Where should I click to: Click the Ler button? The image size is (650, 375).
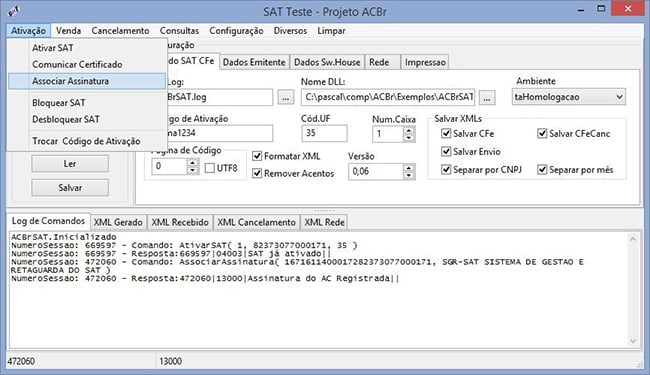pyautogui.click(x=70, y=164)
